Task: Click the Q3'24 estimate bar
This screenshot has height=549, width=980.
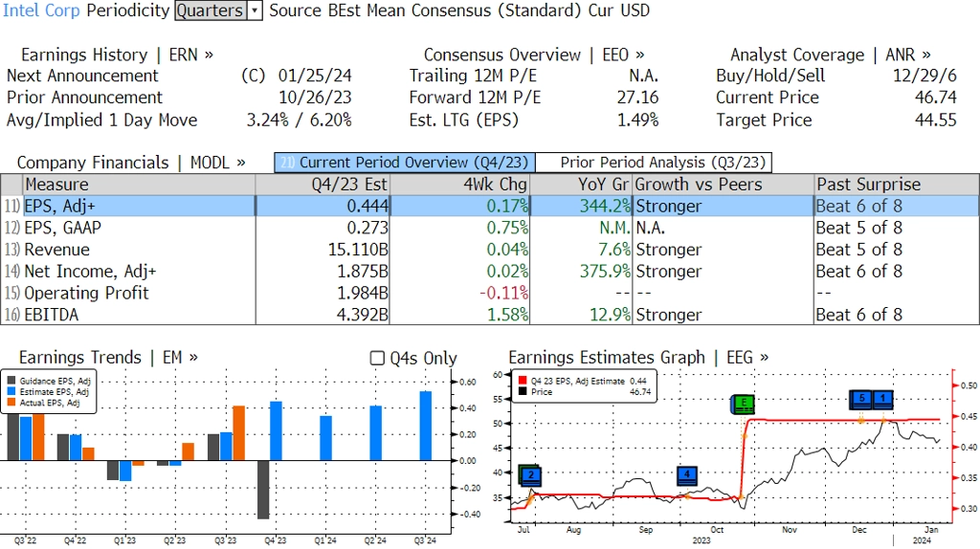Action: (x=426, y=426)
